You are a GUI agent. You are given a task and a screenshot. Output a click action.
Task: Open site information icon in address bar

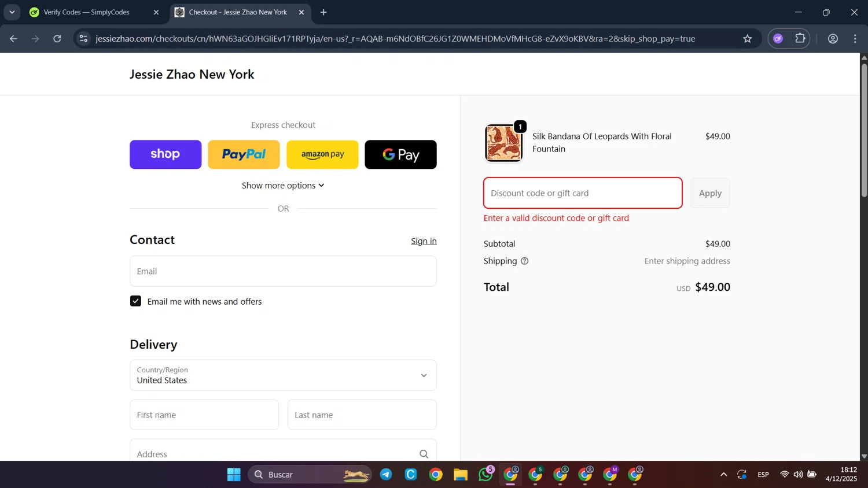[83, 39]
